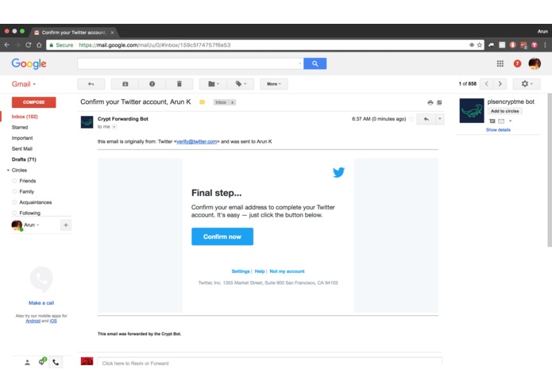
Task: Open the search options dropdown arrow
Action: (x=299, y=63)
